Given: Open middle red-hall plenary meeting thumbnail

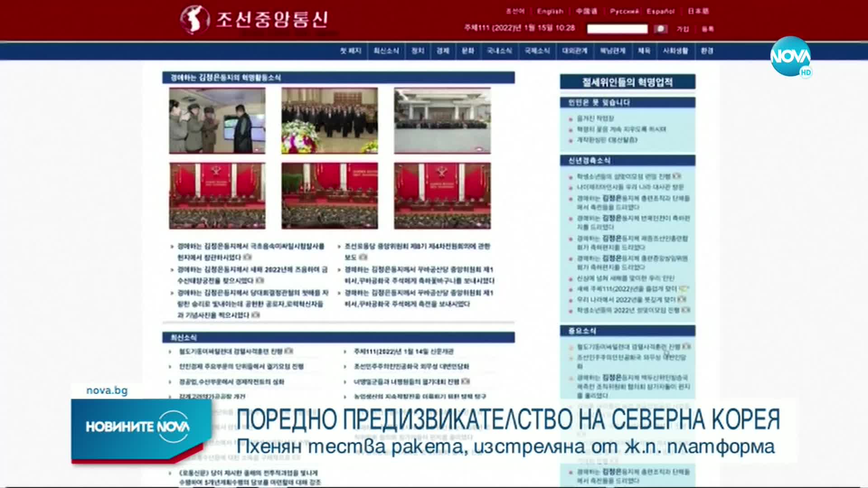Looking at the screenshot, I should [x=330, y=196].
